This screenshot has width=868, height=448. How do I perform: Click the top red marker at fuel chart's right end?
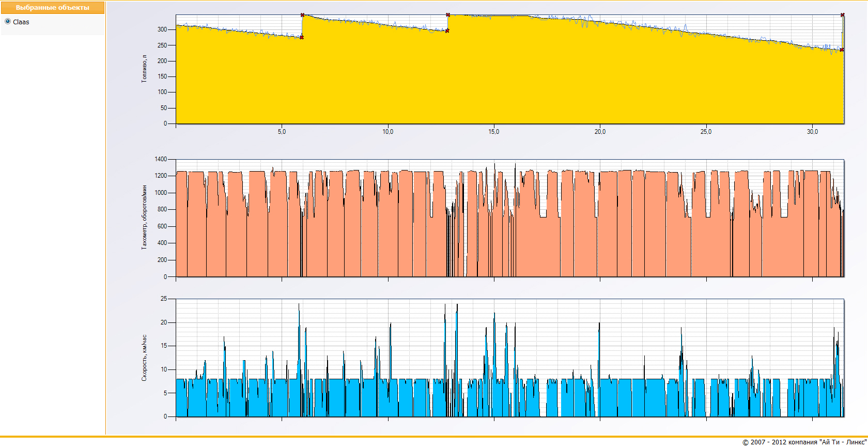click(x=842, y=15)
